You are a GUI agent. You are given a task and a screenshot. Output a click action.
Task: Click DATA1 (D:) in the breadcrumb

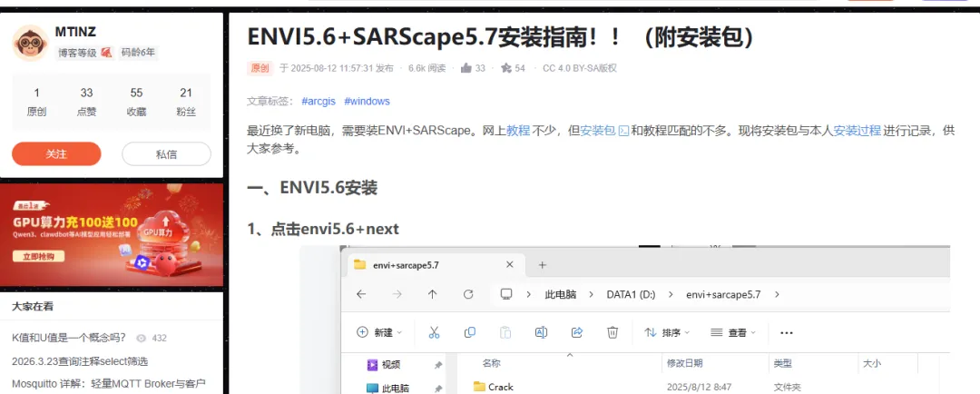[x=631, y=294]
